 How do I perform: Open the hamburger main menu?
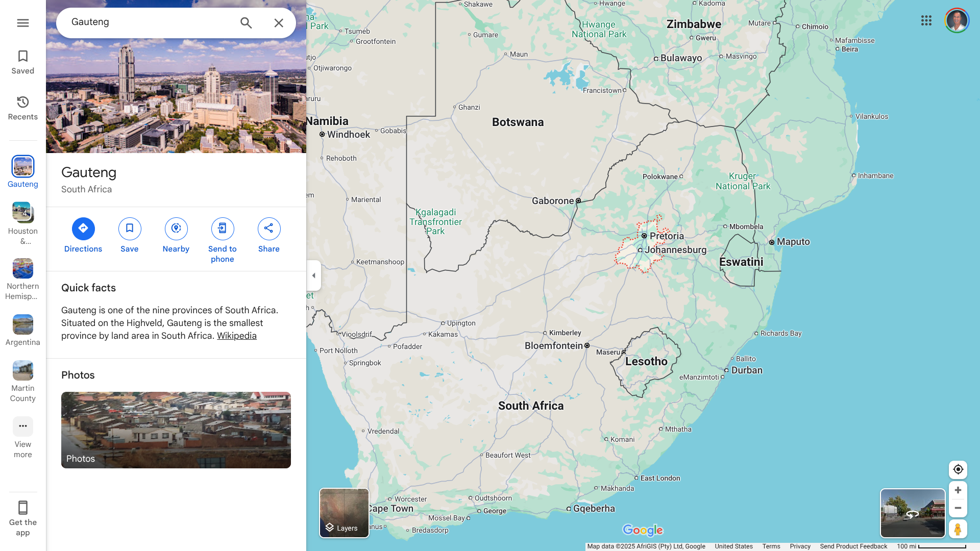23,23
